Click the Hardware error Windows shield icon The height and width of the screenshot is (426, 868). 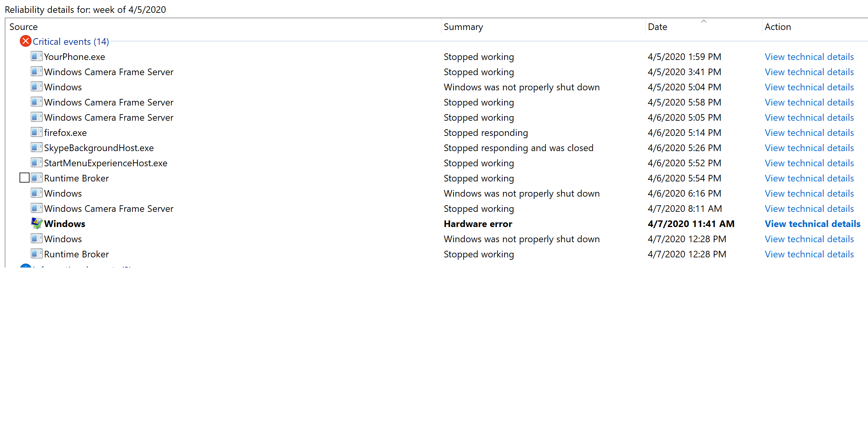[37, 224]
